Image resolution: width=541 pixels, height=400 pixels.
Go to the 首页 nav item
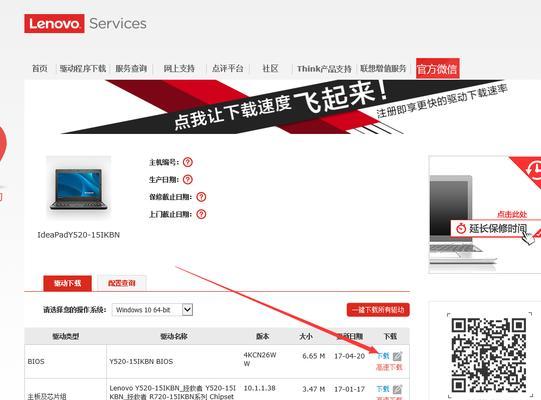tap(40, 68)
